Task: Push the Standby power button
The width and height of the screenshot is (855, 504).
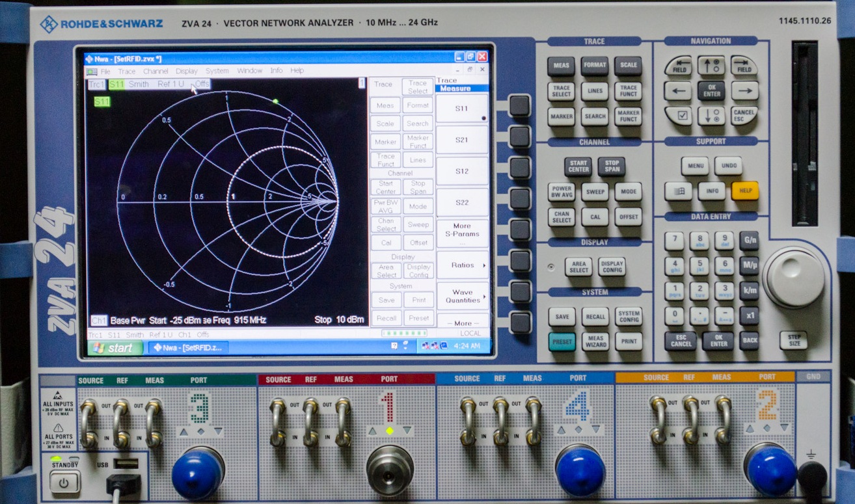Action: point(64,483)
